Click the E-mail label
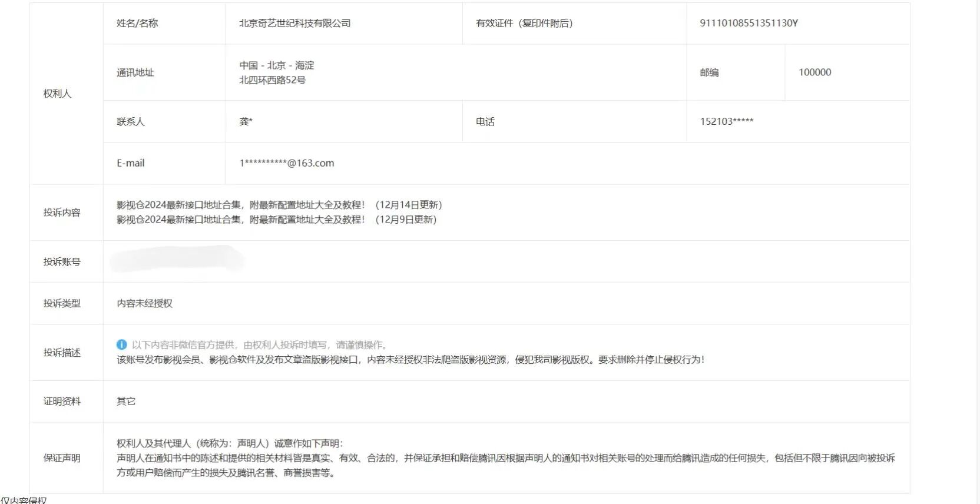The image size is (980, 504). click(x=131, y=163)
